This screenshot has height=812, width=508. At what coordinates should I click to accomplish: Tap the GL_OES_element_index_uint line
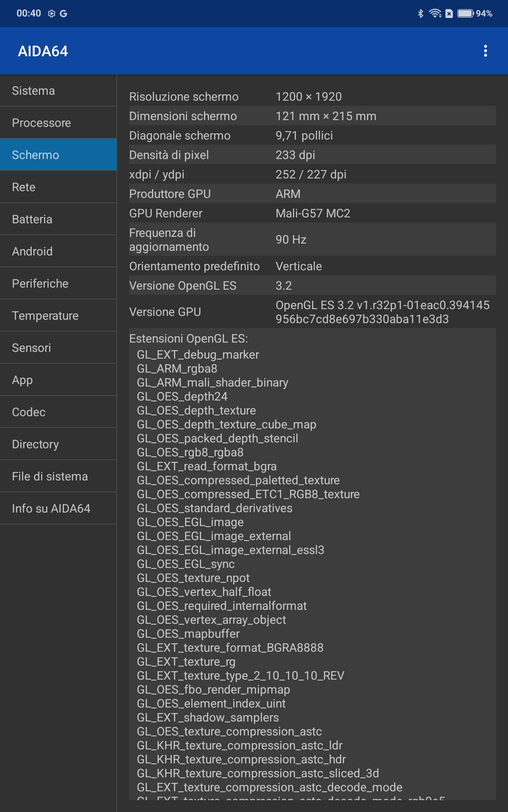coord(211,703)
